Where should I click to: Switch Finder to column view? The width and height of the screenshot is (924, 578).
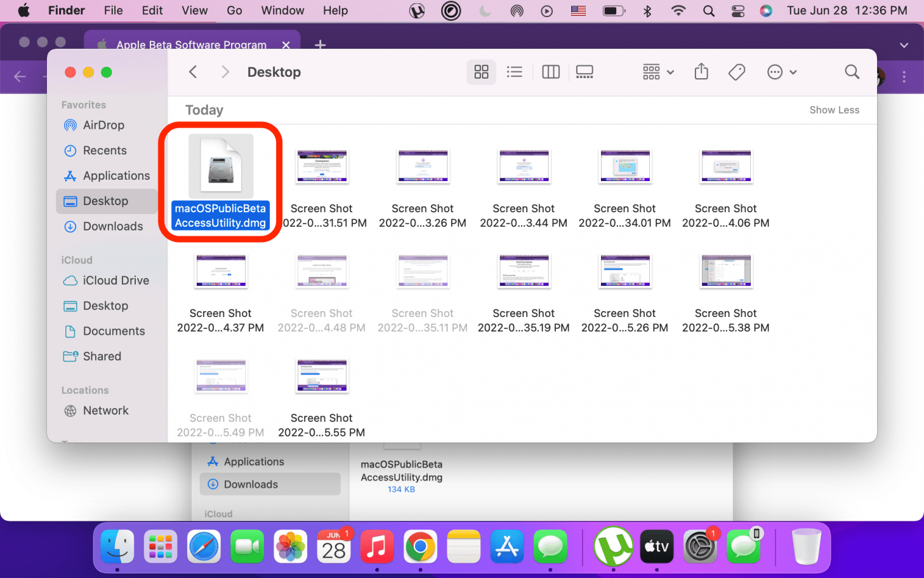551,72
